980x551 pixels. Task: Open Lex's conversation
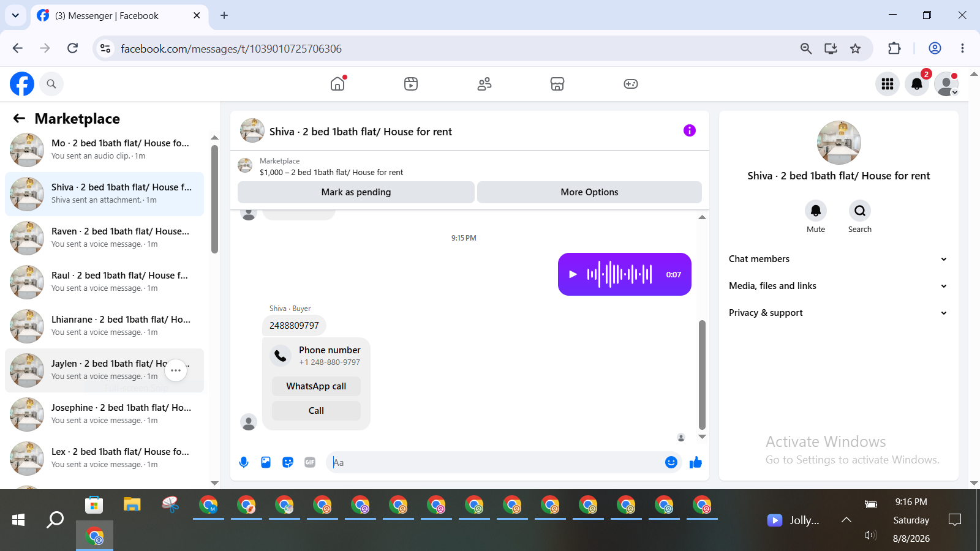click(104, 459)
